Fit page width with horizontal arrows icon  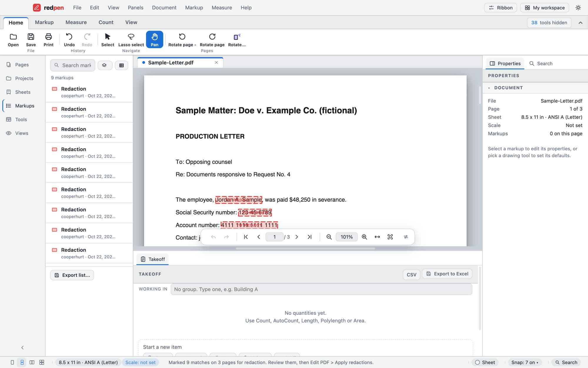(377, 237)
